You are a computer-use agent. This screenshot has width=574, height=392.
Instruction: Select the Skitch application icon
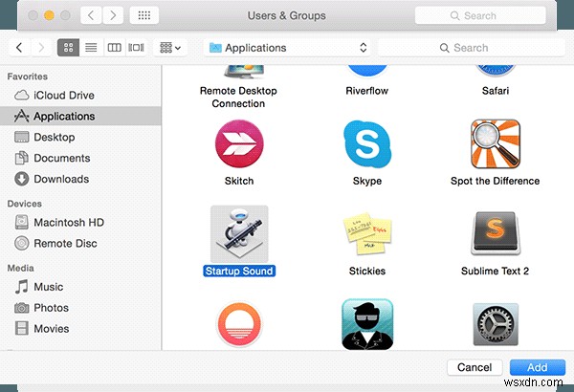click(x=239, y=143)
